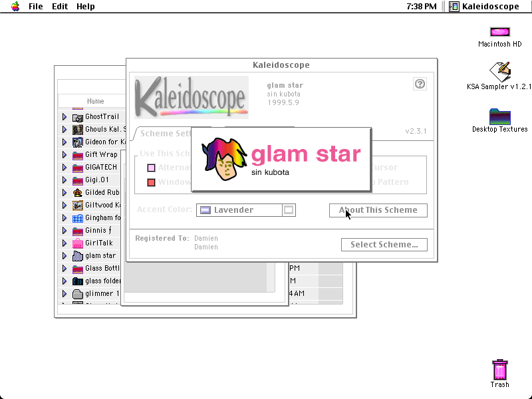
Task: Select the Macintosh HD desktop icon
Action: pyautogui.click(x=500, y=32)
